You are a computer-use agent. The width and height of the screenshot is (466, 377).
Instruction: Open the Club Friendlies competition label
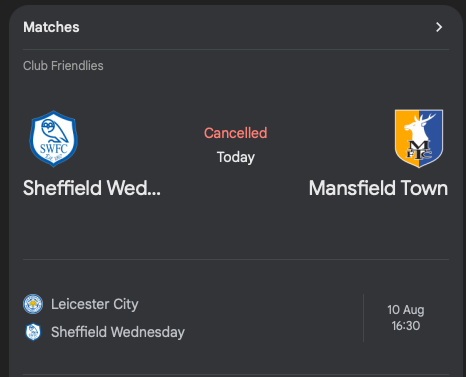(63, 66)
